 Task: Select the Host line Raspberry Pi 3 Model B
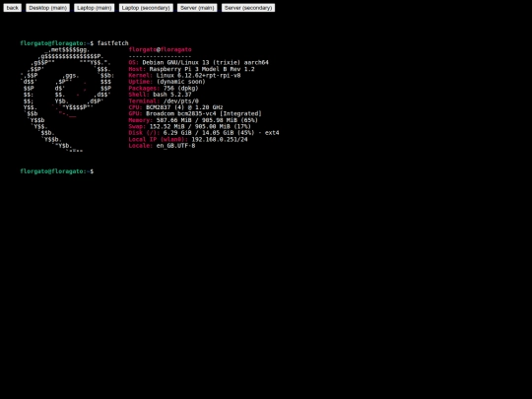coord(191,69)
